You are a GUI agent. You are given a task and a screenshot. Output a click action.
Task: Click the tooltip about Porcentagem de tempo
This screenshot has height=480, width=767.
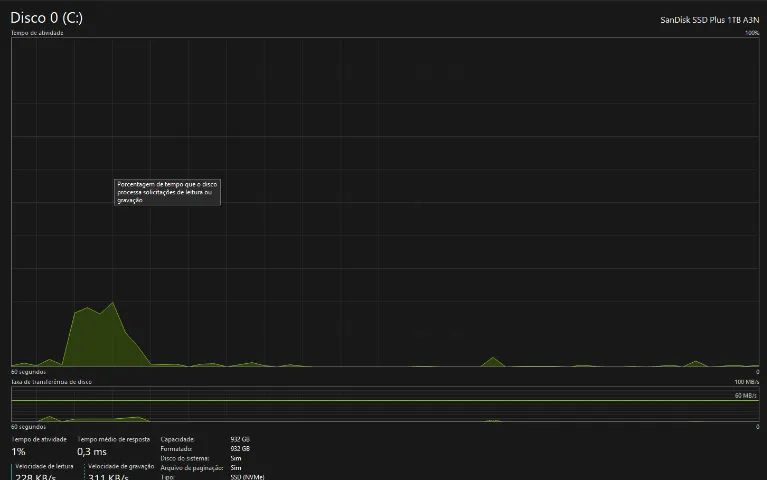pyautogui.click(x=167, y=192)
